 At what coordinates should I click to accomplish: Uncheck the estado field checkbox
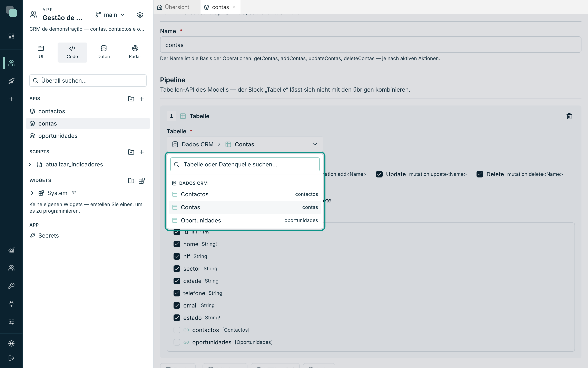[177, 318]
